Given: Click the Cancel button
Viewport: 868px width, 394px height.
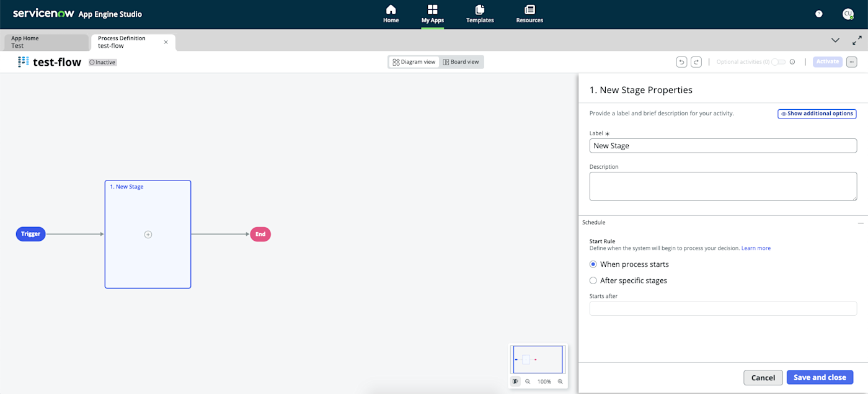Looking at the screenshot, I should click(763, 377).
